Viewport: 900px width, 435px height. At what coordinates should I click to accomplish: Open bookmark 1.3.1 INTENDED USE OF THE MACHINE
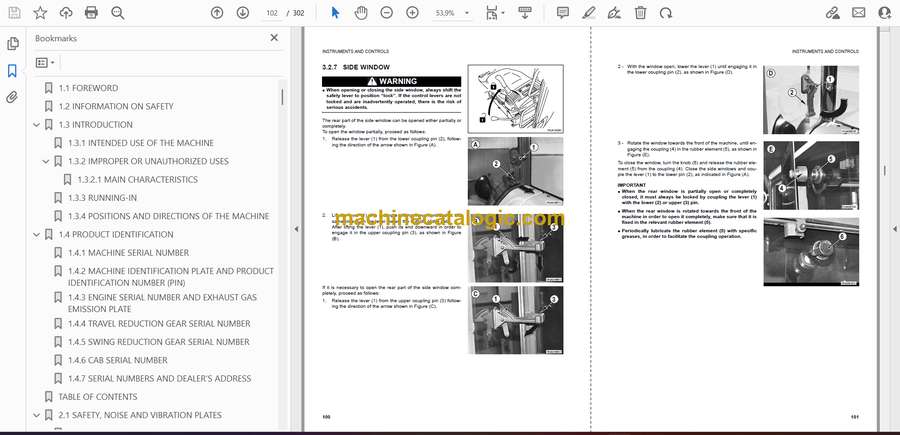pyautogui.click(x=141, y=143)
